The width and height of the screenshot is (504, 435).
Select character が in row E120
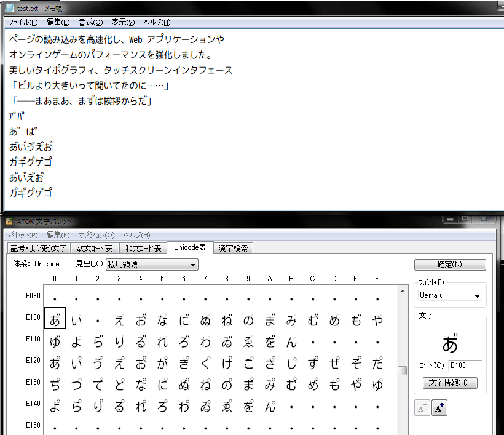[x=162, y=363]
